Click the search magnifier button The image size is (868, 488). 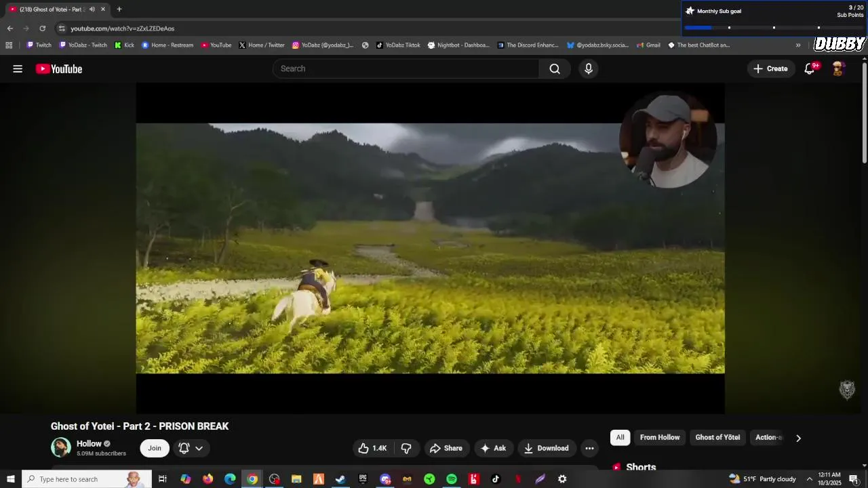[x=555, y=68]
